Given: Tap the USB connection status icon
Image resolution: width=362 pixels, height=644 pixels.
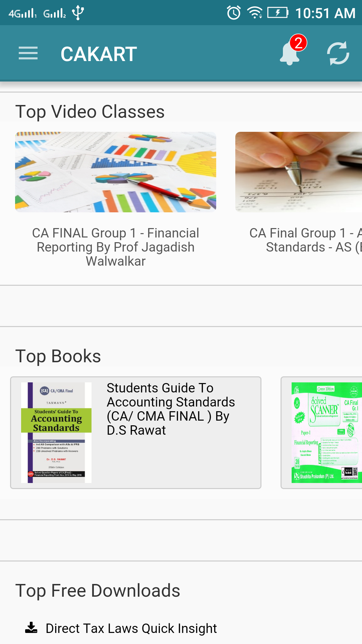Looking at the screenshot, I should click(x=78, y=13).
